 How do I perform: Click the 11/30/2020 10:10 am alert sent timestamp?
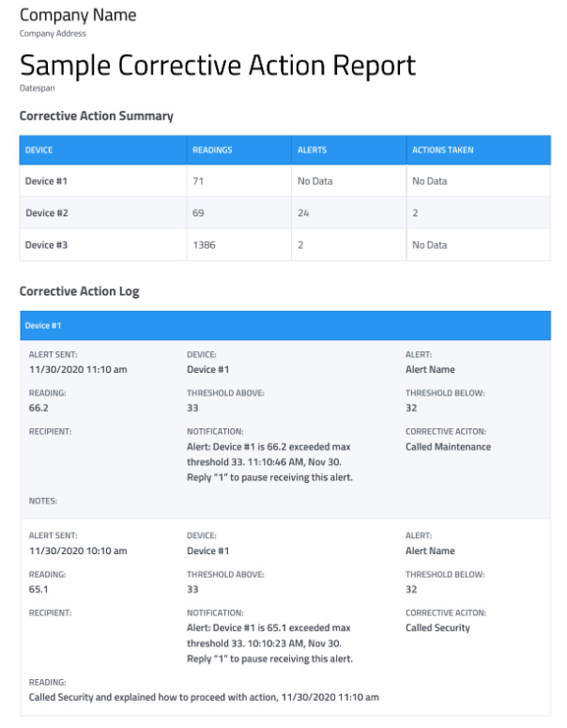[x=78, y=550]
